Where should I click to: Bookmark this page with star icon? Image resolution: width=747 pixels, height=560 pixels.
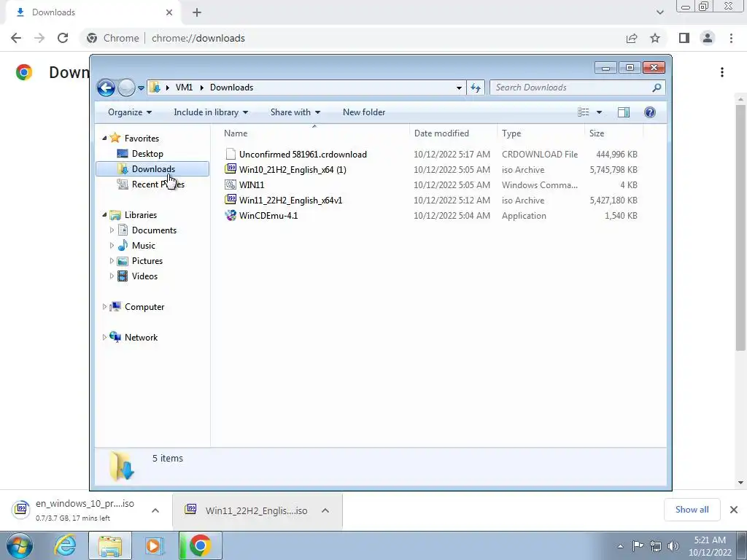pyautogui.click(x=655, y=38)
